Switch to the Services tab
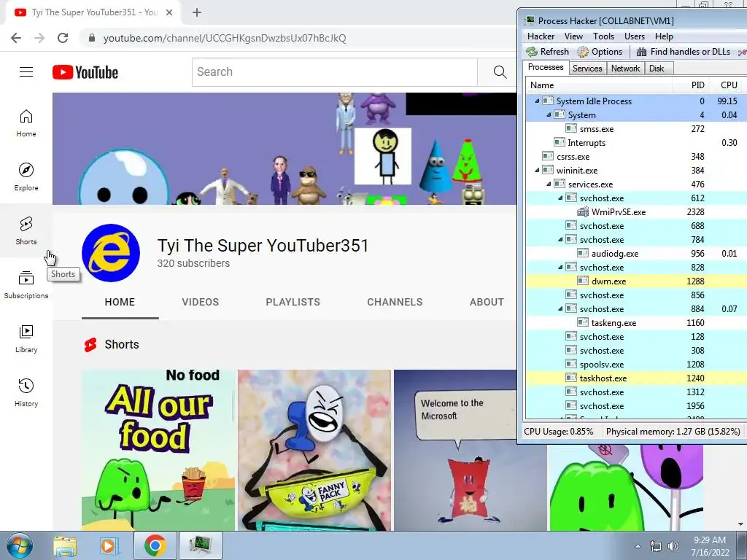The image size is (747, 560). 587,68
